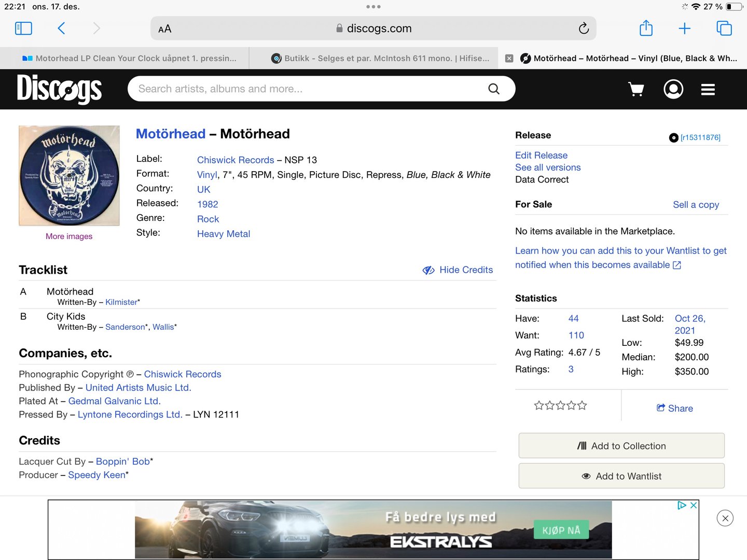Open the Motörhead artist page link
The image size is (747, 560).
pos(171,134)
